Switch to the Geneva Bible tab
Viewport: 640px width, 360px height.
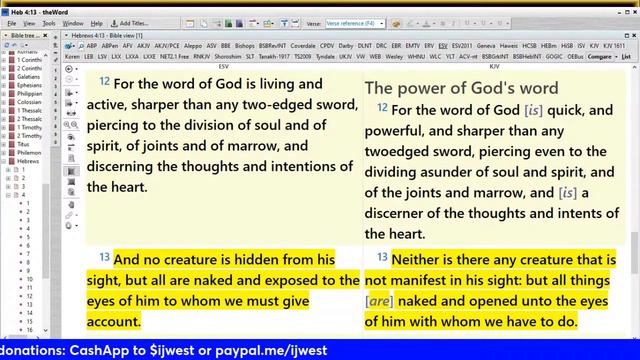tap(486, 46)
